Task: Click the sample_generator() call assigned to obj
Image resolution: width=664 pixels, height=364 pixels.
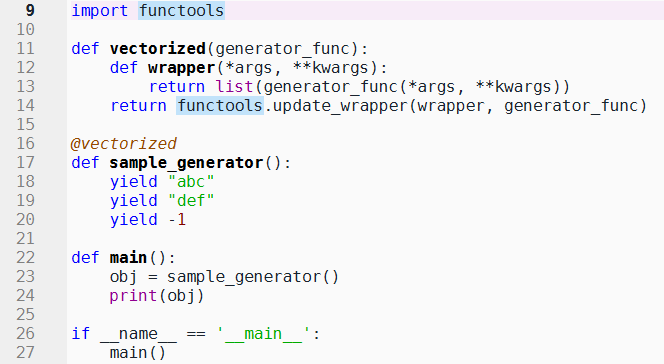Action: pos(253,277)
